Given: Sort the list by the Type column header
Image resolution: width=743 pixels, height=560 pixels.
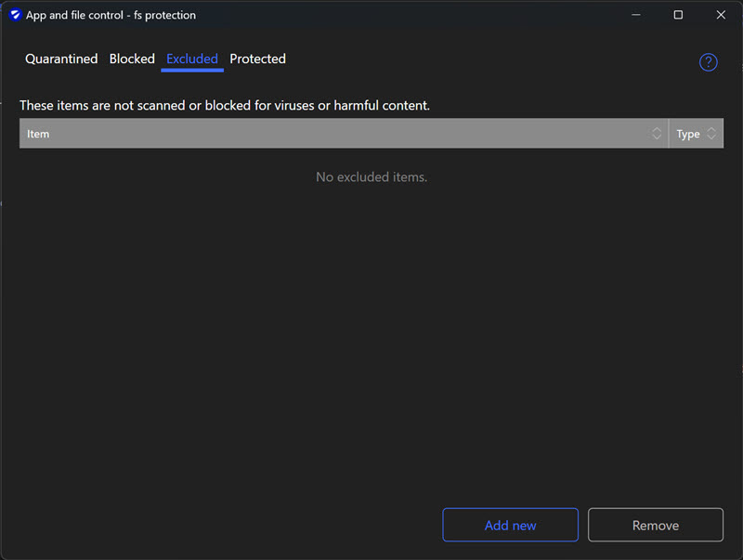Looking at the screenshot, I should [688, 134].
